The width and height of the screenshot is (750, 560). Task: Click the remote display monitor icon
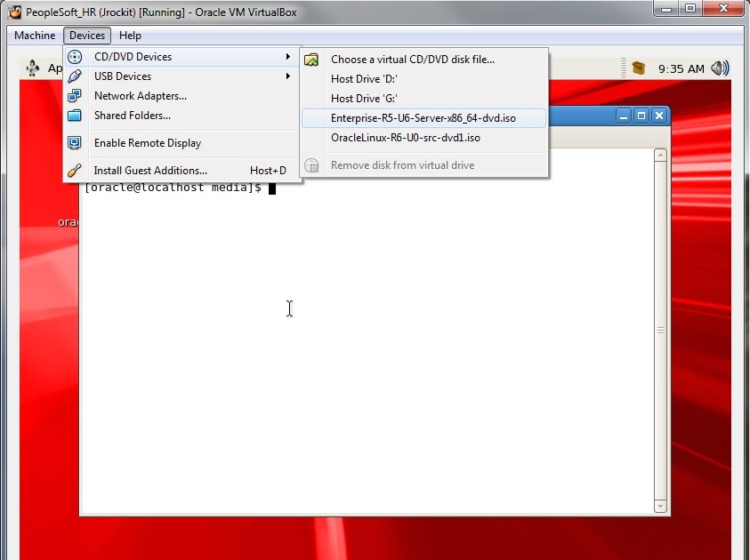pyautogui.click(x=75, y=143)
